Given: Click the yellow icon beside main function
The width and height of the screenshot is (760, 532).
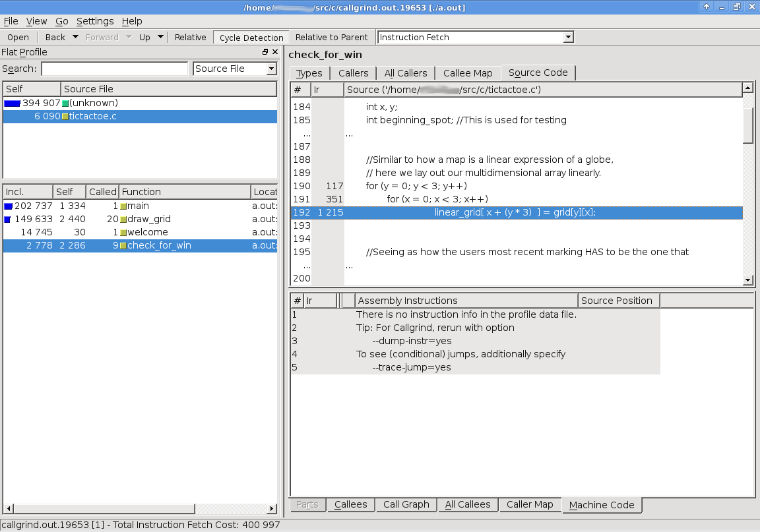Looking at the screenshot, I should pyautogui.click(x=123, y=206).
